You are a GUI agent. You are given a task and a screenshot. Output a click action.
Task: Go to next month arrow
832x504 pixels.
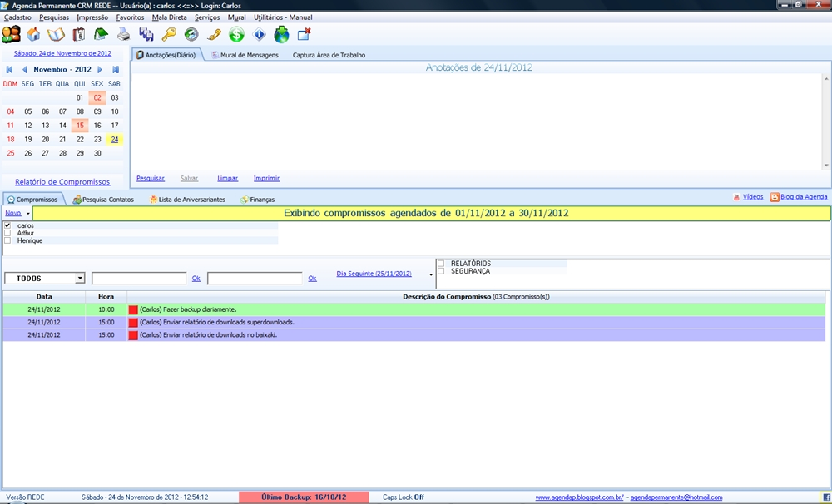pos(100,70)
